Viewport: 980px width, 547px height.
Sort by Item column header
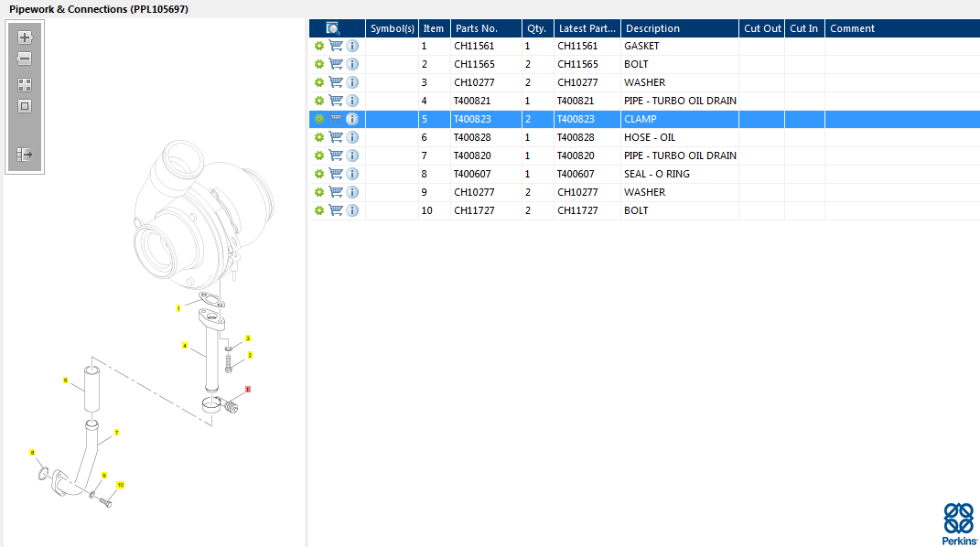[x=434, y=28]
